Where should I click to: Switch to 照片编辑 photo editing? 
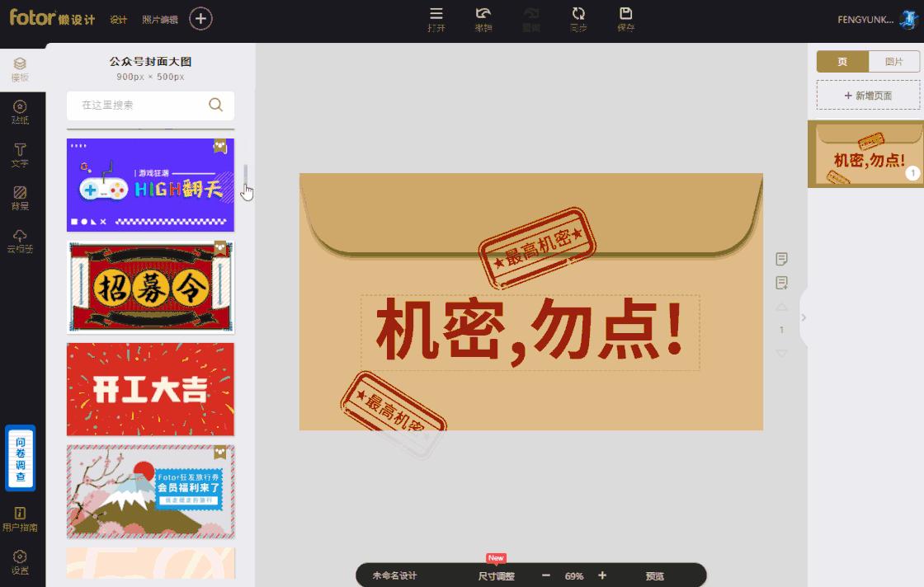coord(160,20)
